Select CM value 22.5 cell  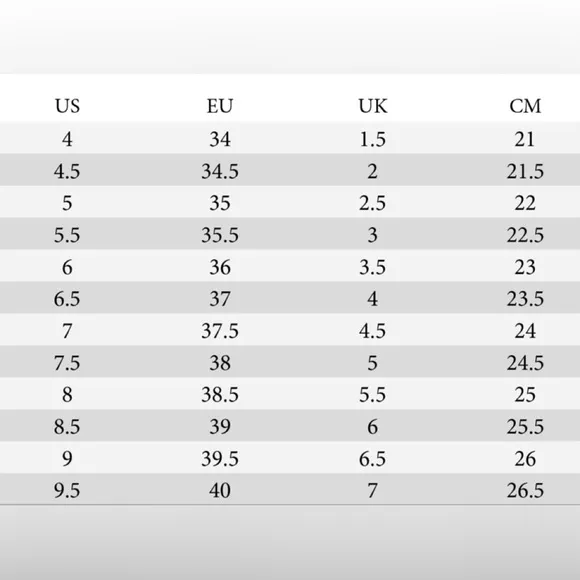pos(525,235)
